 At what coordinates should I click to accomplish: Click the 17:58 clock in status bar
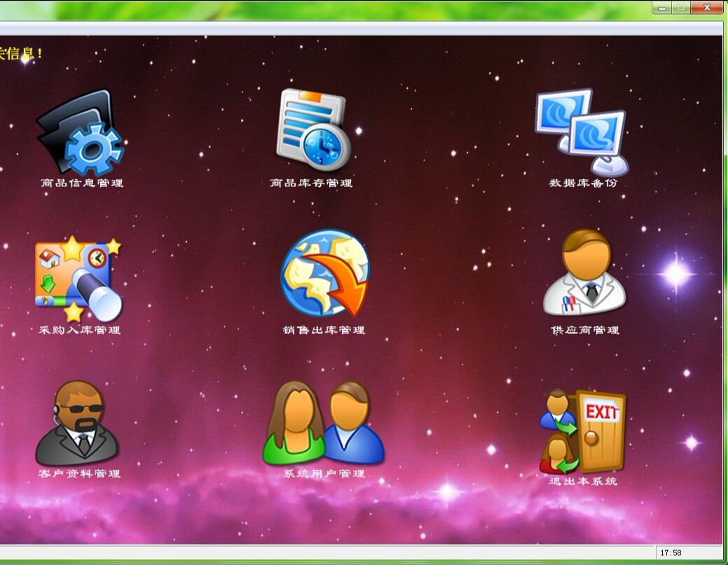click(x=671, y=552)
